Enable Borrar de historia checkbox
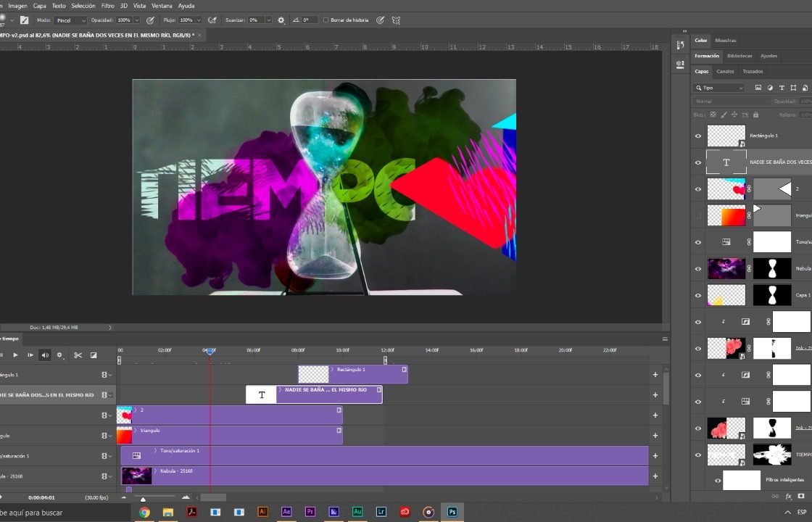 coord(326,20)
